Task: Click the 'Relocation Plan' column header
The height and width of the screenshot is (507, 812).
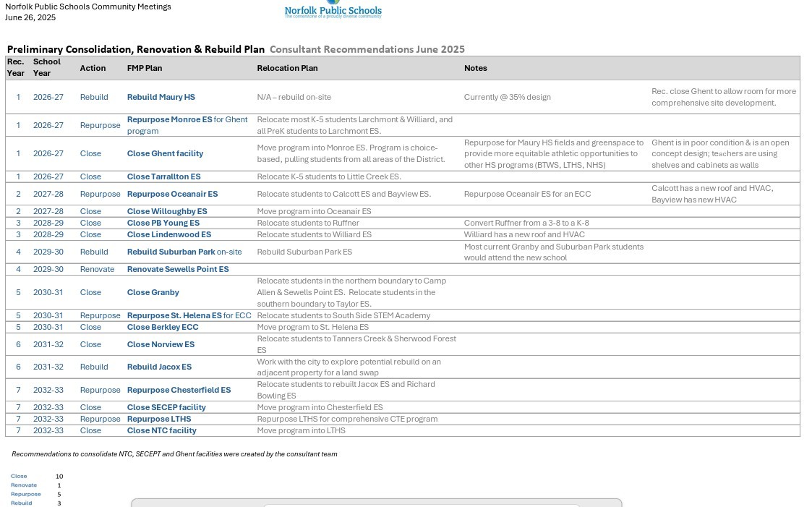Action: click(x=287, y=68)
